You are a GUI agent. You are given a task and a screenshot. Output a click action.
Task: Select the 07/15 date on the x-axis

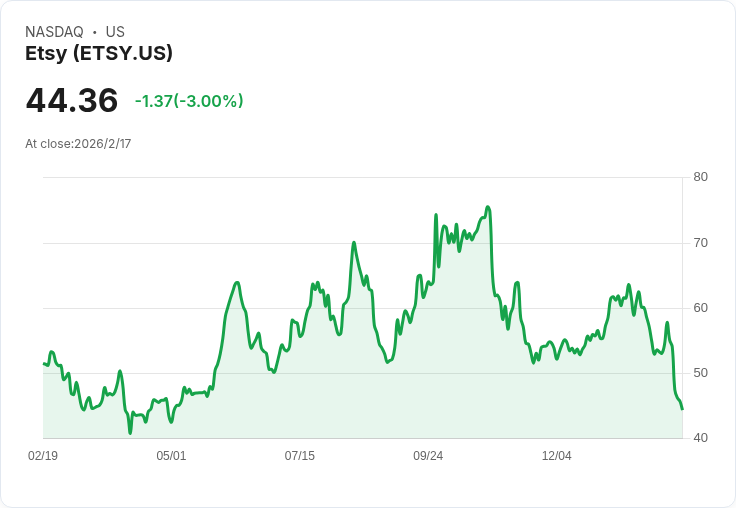click(299, 456)
